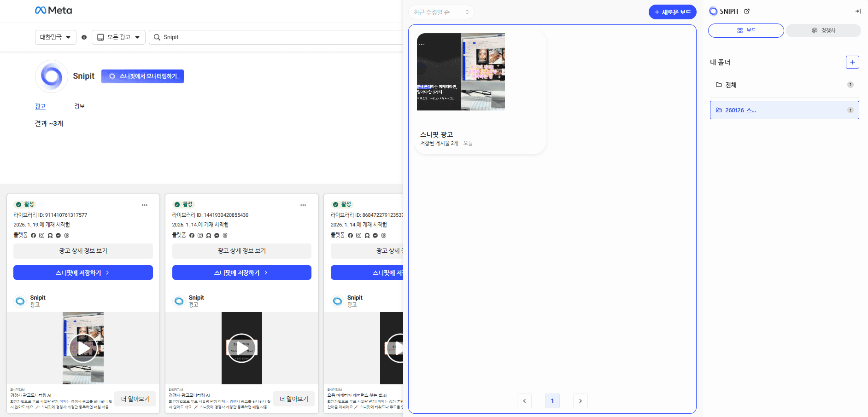This screenshot has height=417, width=868.
Task: Select the 전체 folder
Action: [785, 85]
